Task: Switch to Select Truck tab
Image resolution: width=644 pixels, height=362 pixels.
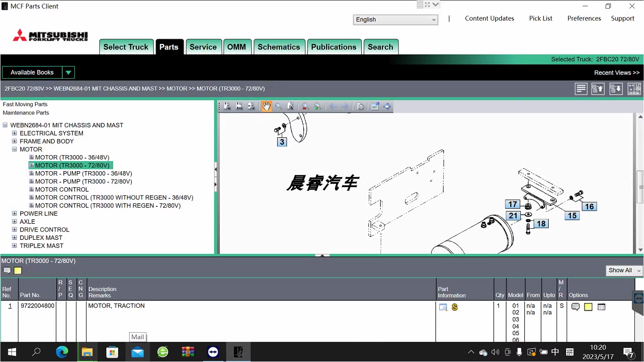Action: pyautogui.click(x=126, y=47)
